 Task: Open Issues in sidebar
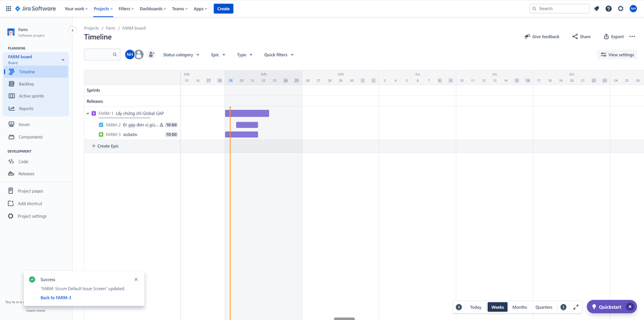pos(36,124)
